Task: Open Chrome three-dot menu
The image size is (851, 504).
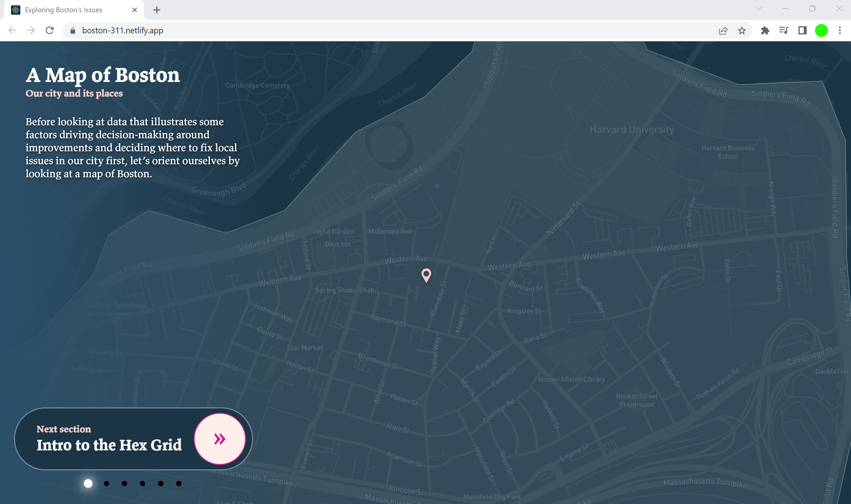Action: tap(840, 31)
